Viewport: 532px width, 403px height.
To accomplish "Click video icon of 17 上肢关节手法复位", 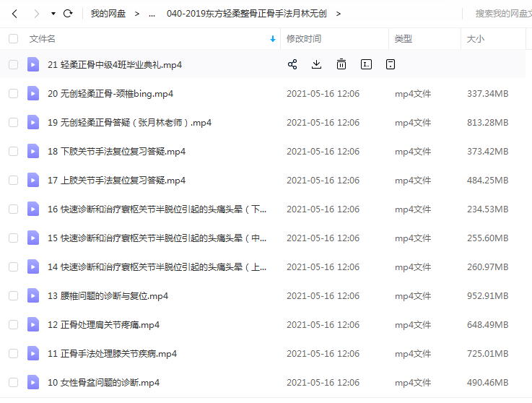I will 33,180.
